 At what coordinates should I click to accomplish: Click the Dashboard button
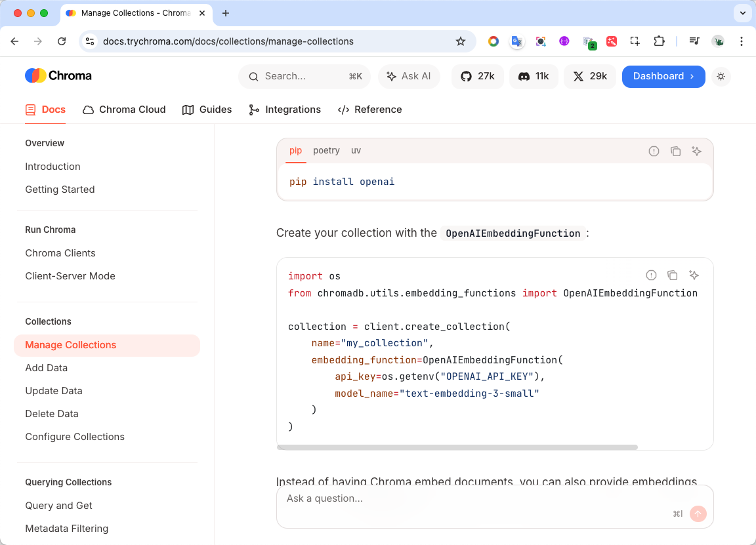coord(663,77)
